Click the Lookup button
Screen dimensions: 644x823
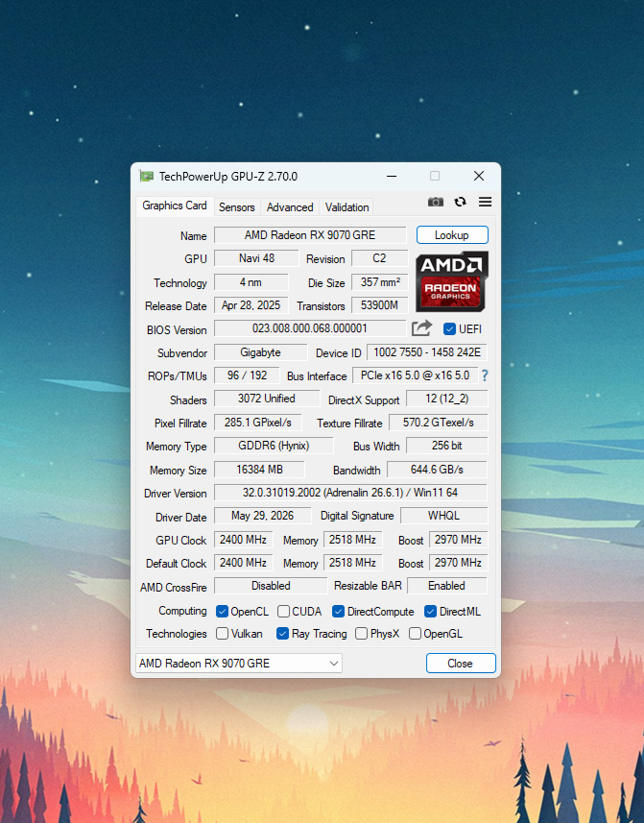(452, 235)
